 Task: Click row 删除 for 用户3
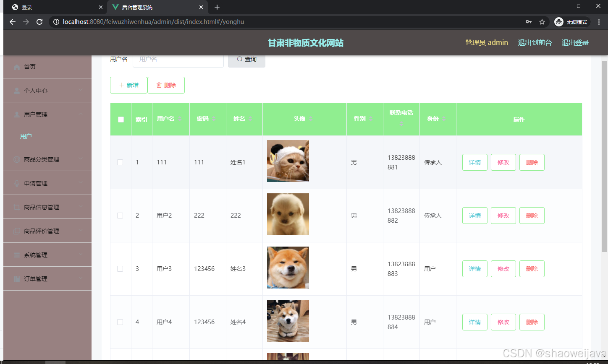click(532, 269)
